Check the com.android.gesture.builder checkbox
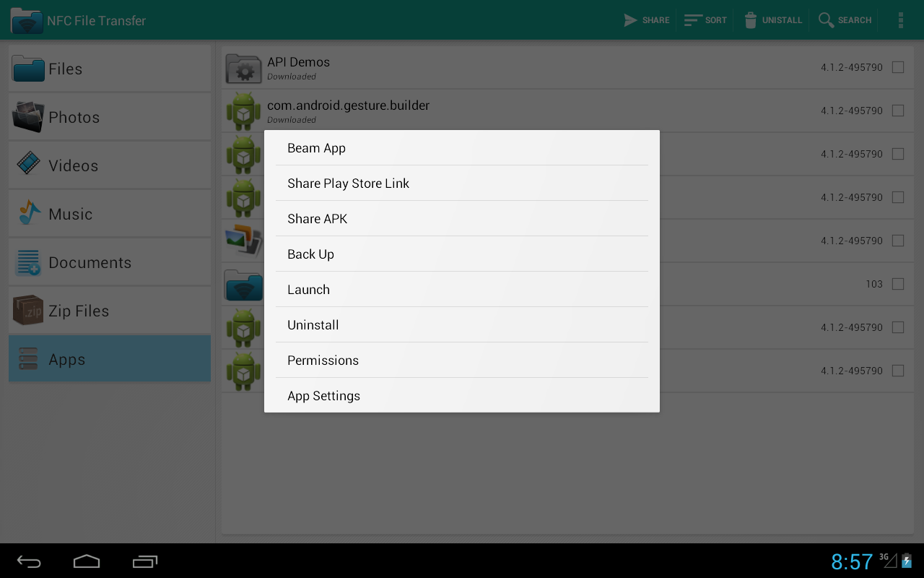 click(x=898, y=111)
